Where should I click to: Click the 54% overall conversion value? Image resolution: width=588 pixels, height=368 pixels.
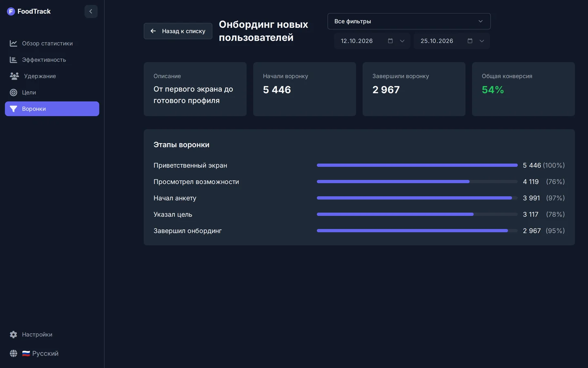493,90
